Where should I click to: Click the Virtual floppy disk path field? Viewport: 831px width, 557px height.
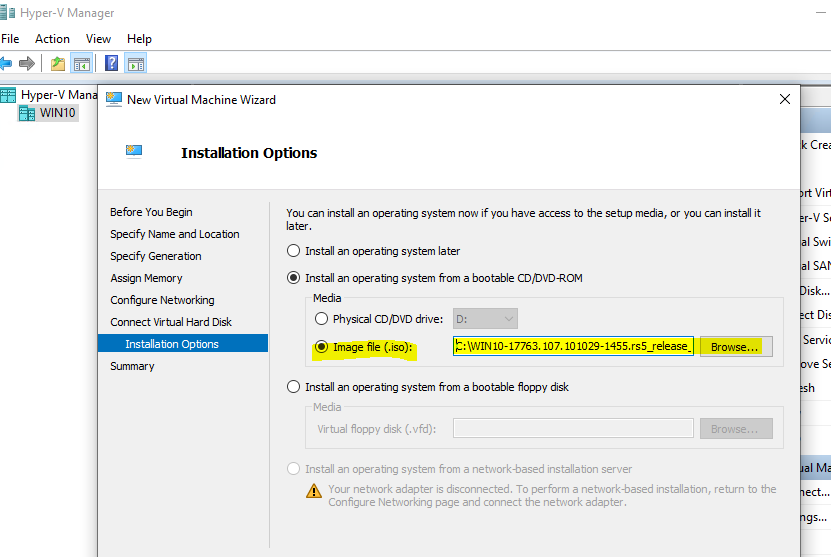(x=573, y=428)
